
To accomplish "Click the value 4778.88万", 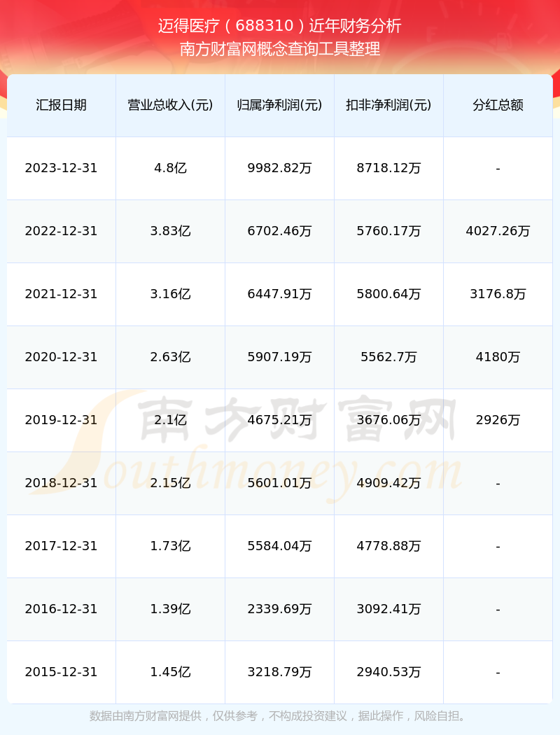I will tap(389, 546).
